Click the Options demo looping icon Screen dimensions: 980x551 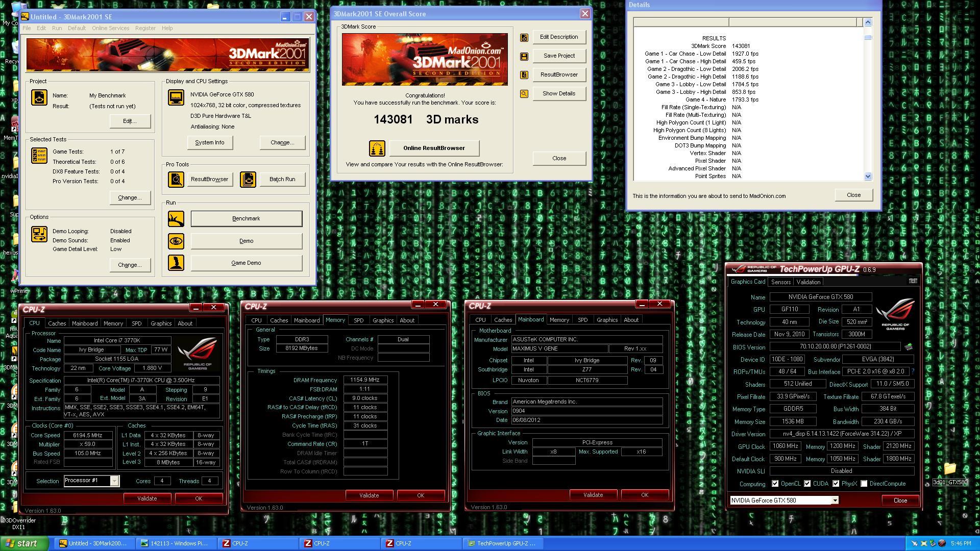(39, 234)
